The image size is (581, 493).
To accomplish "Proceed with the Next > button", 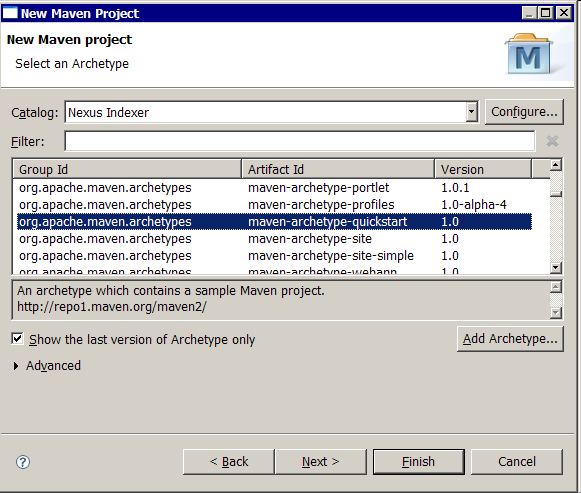I will click(321, 462).
